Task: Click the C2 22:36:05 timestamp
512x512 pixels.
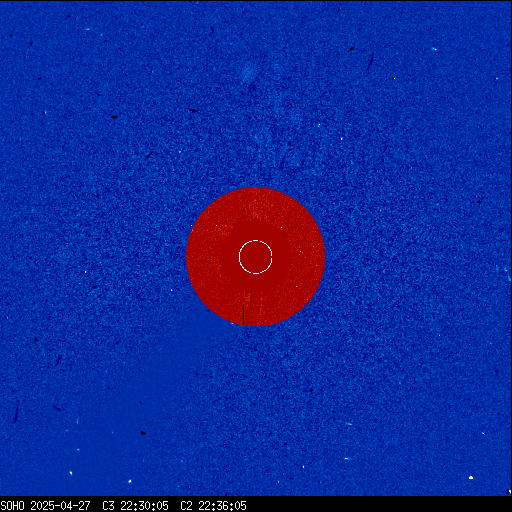Action: click(x=213, y=506)
